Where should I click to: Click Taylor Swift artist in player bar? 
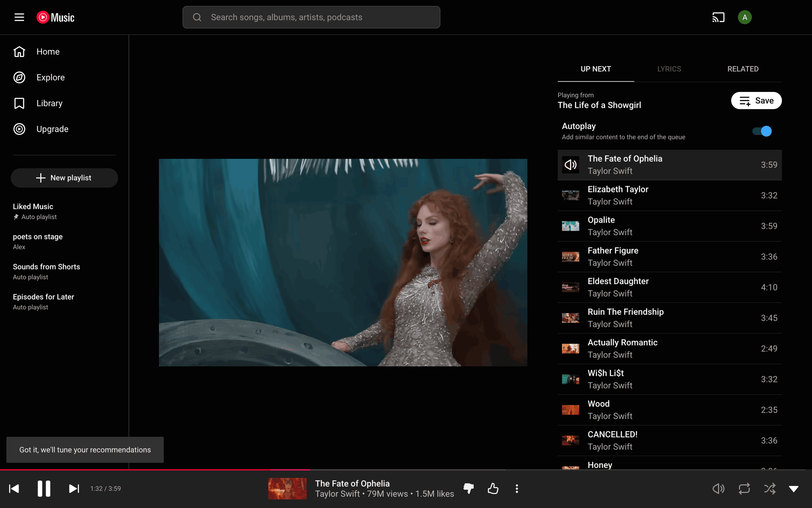click(337, 494)
